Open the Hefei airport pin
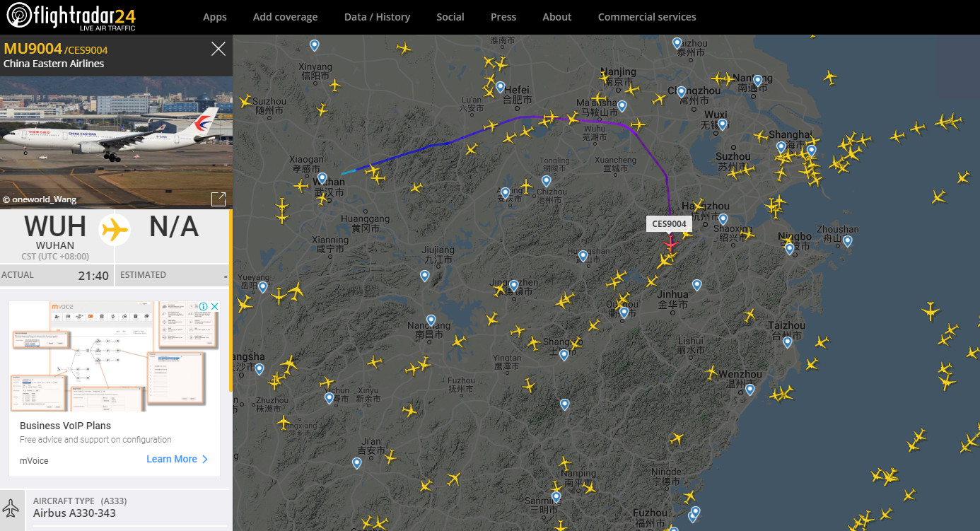Viewport: 980px width, 531px height. (x=500, y=88)
